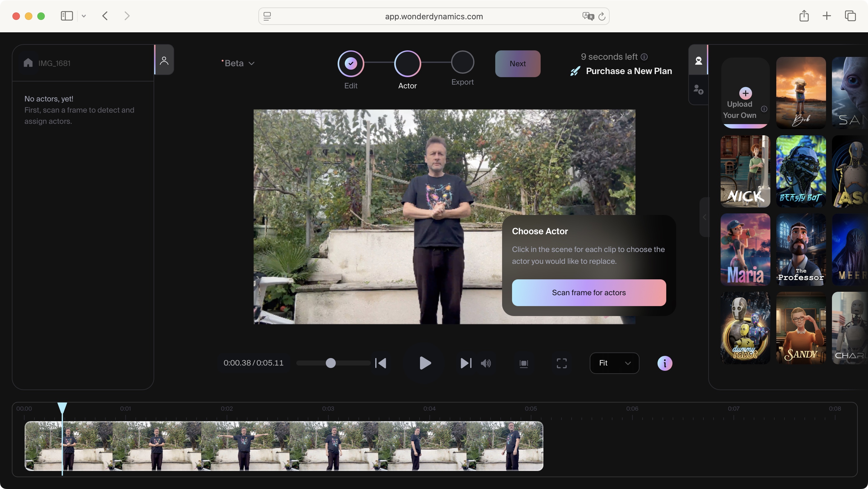Viewport: 868px width, 489px height.
Task: Expand the Beta dropdown
Action: point(238,63)
